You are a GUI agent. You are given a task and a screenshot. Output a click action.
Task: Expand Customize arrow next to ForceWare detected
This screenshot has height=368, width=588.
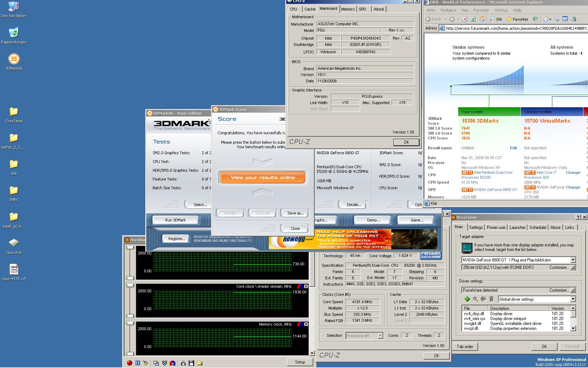pyautogui.click(x=573, y=290)
